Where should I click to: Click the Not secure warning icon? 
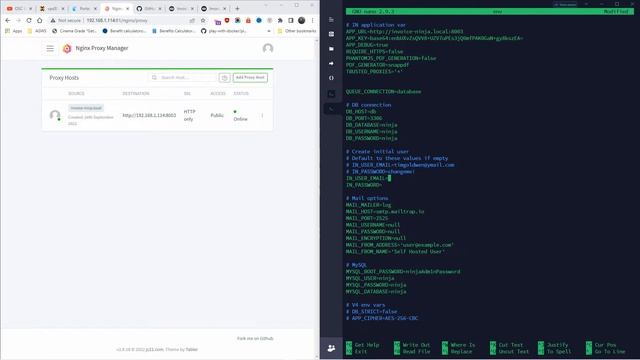(x=53, y=20)
